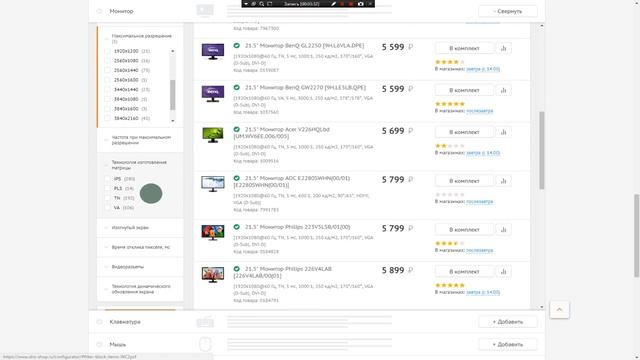Collapse Технология изготовления матрицы filter

(139, 165)
